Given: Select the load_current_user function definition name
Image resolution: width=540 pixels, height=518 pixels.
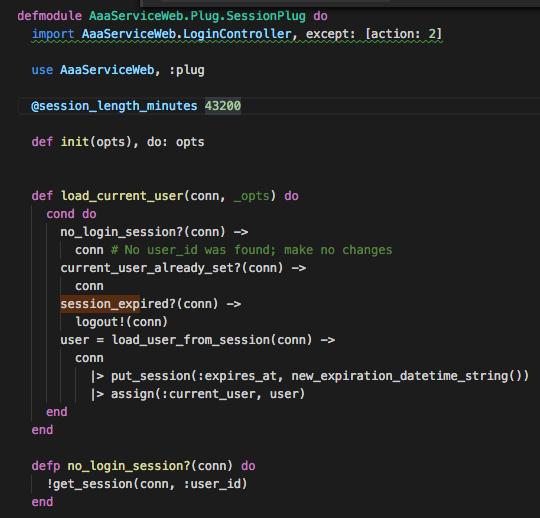Looking at the screenshot, I should [x=122, y=196].
